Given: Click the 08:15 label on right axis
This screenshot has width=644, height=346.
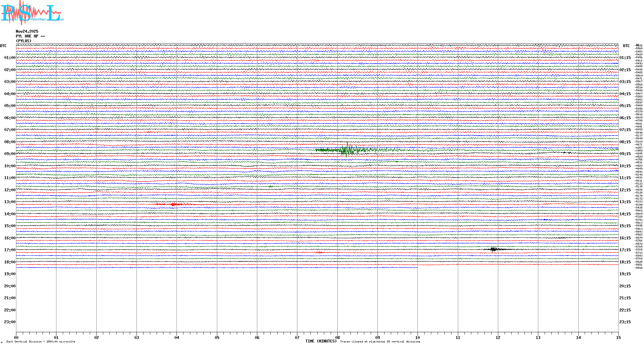Looking at the screenshot, I should [625, 142].
